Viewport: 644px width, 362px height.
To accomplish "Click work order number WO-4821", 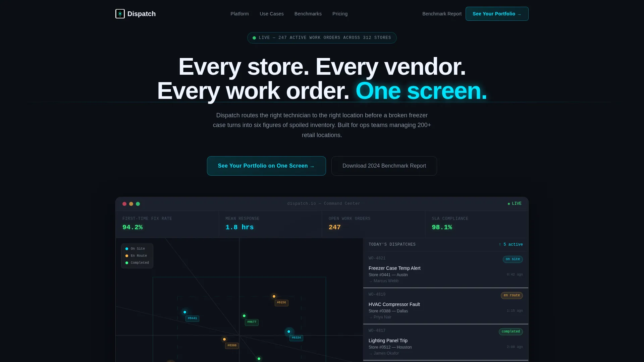I will 377,258.
